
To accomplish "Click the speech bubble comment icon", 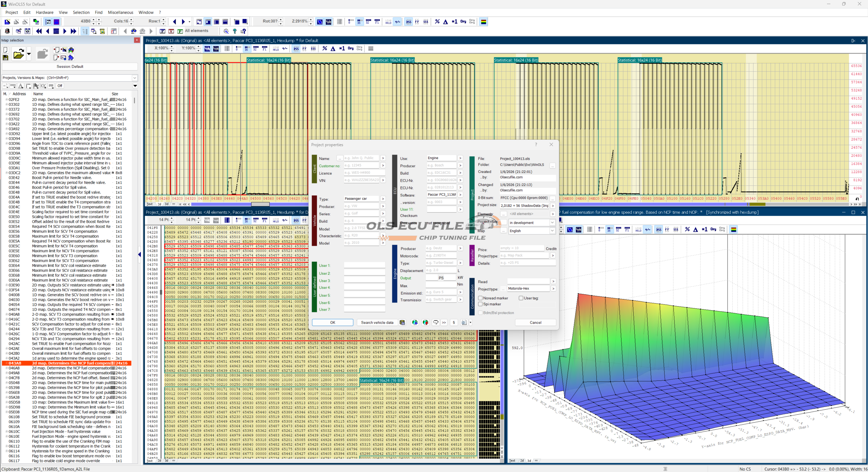I will (x=436, y=322).
